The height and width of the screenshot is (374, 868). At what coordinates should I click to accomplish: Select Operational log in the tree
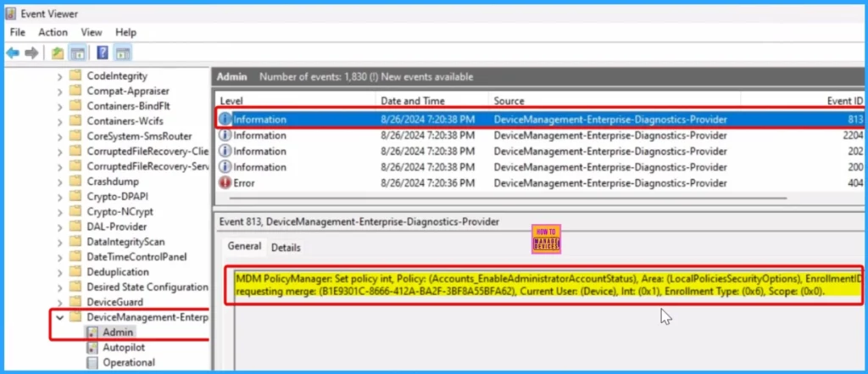coord(129,362)
